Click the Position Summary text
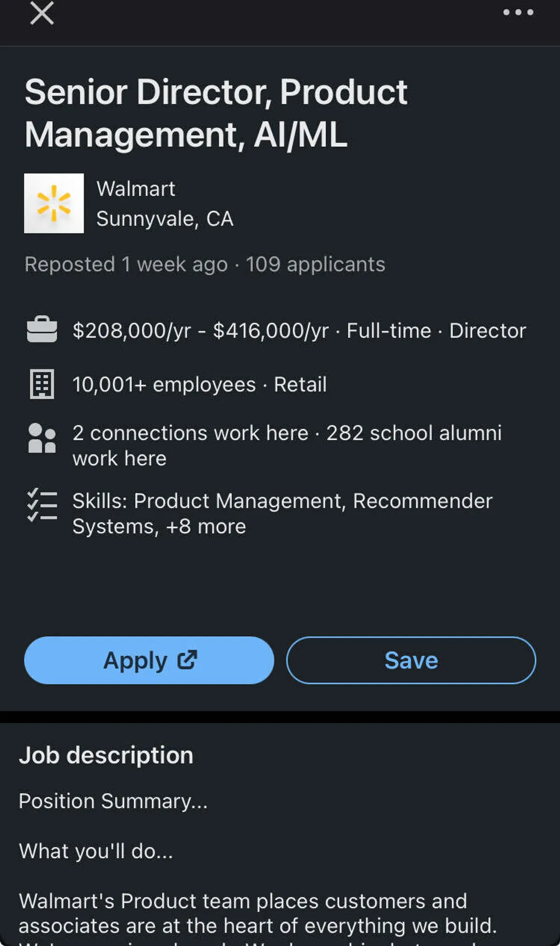The height and width of the screenshot is (946, 560). 113,801
